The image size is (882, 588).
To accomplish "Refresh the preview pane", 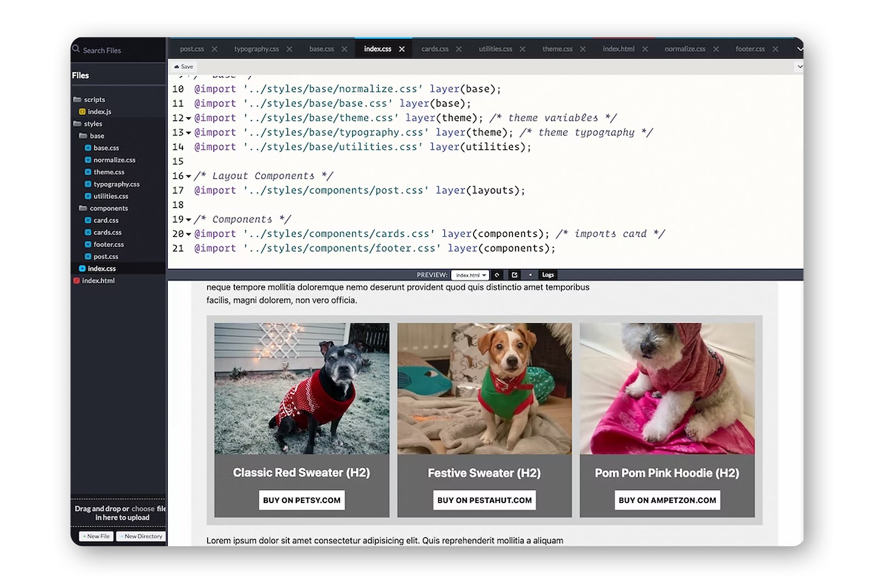I will click(x=497, y=275).
